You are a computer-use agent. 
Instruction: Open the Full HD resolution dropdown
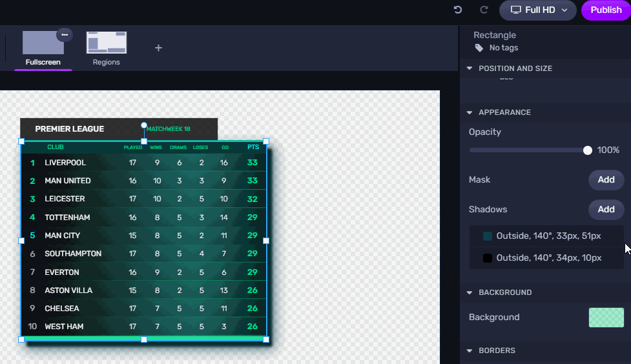[539, 10]
